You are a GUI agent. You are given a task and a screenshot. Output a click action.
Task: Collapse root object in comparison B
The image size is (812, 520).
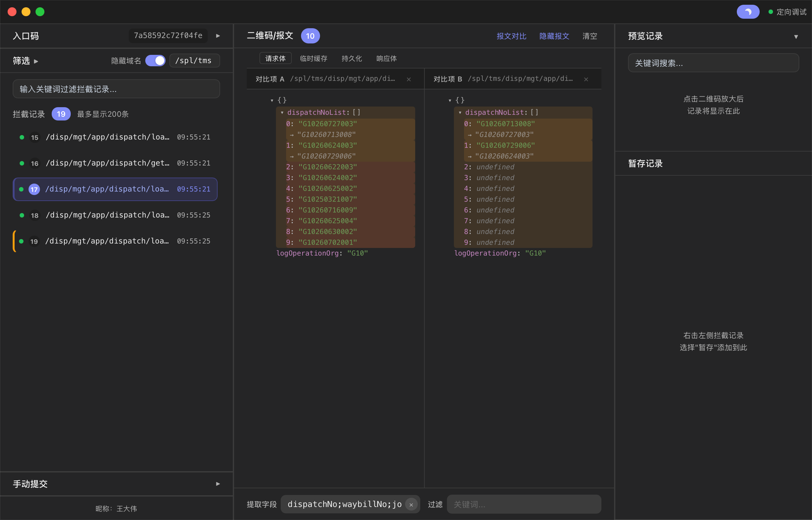click(x=450, y=100)
